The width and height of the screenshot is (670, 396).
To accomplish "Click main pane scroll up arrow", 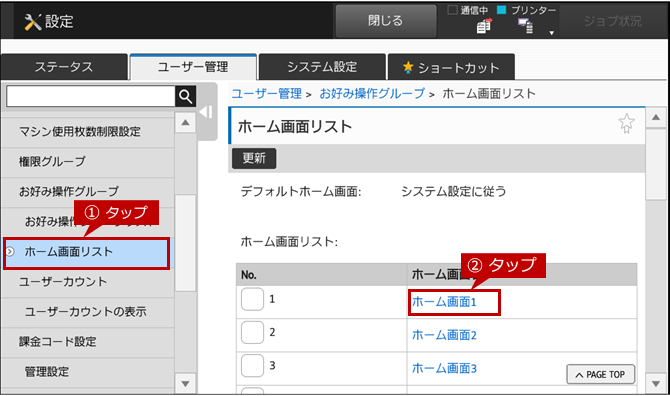I will tap(656, 117).
